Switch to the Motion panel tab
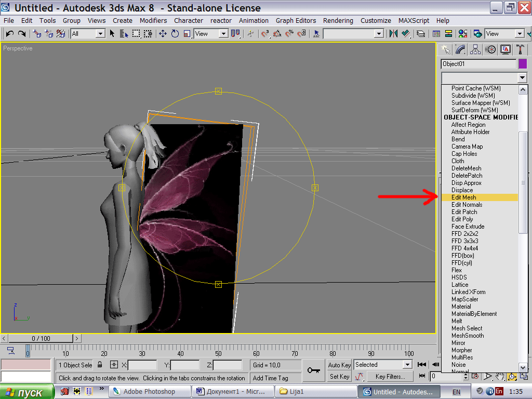Screen dimensions: 532x399 click(490, 49)
